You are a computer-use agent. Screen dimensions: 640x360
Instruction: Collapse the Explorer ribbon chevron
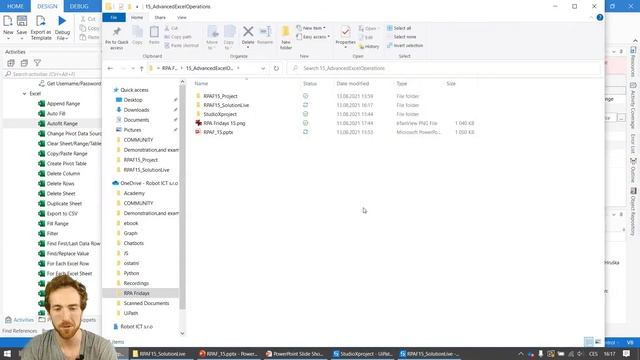coord(591,18)
